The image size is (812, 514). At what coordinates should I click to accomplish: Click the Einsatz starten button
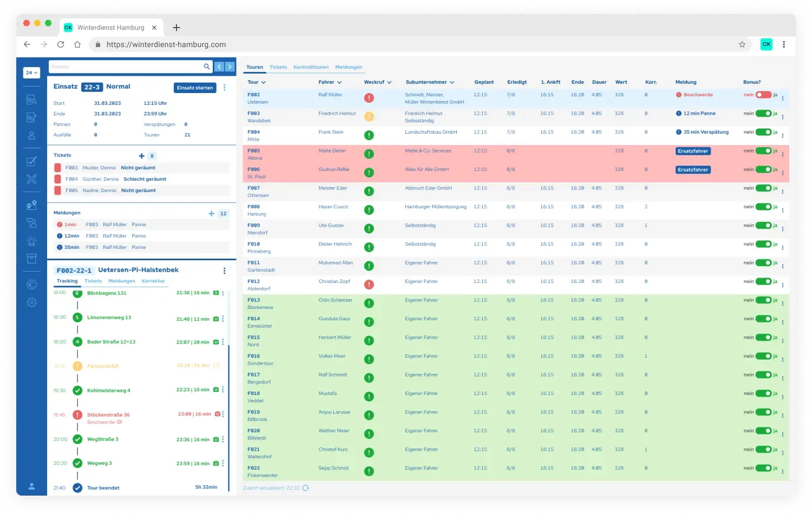(x=195, y=88)
